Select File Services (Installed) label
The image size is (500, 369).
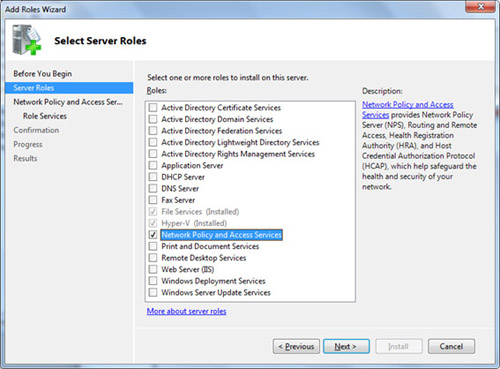pos(200,212)
